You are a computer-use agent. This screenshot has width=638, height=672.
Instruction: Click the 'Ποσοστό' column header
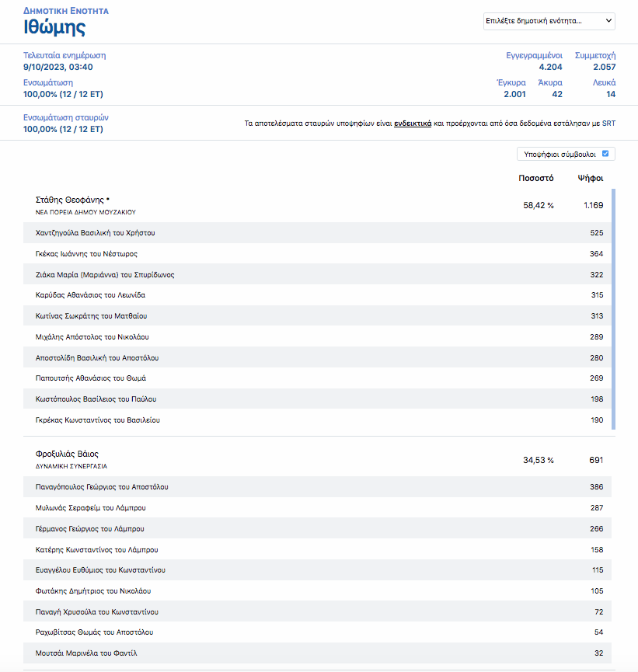click(x=535, y=178)
